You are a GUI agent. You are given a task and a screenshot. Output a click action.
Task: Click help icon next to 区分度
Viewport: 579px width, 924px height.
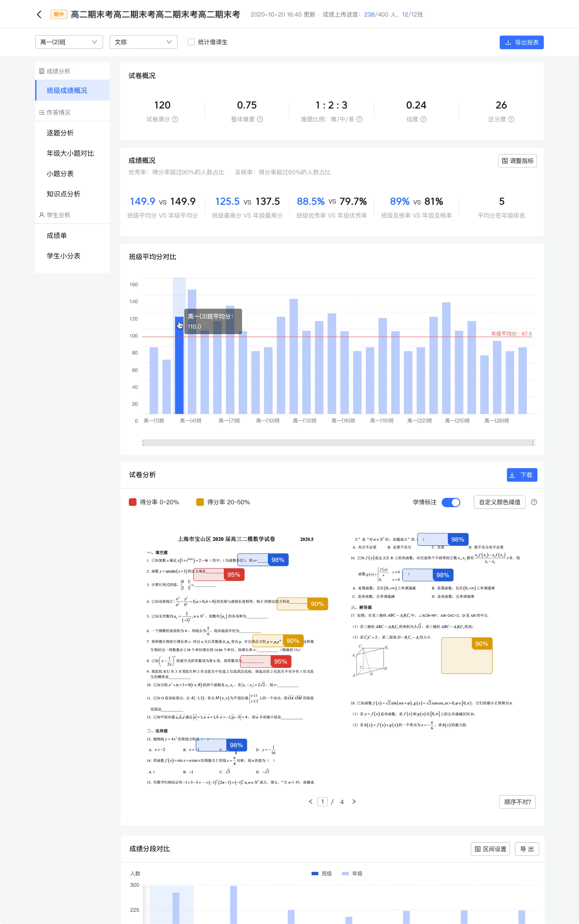pos(511,119)
